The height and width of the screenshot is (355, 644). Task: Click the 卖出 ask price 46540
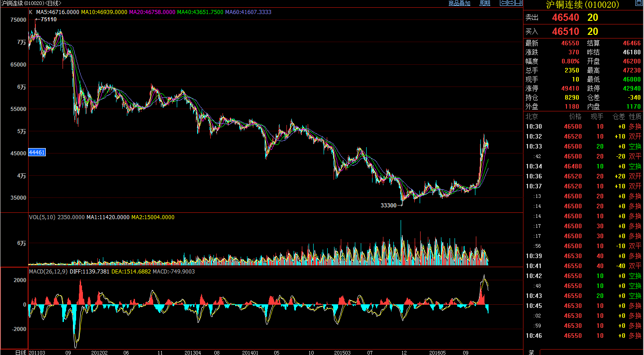pyautogui.click(x=566, y=18)
